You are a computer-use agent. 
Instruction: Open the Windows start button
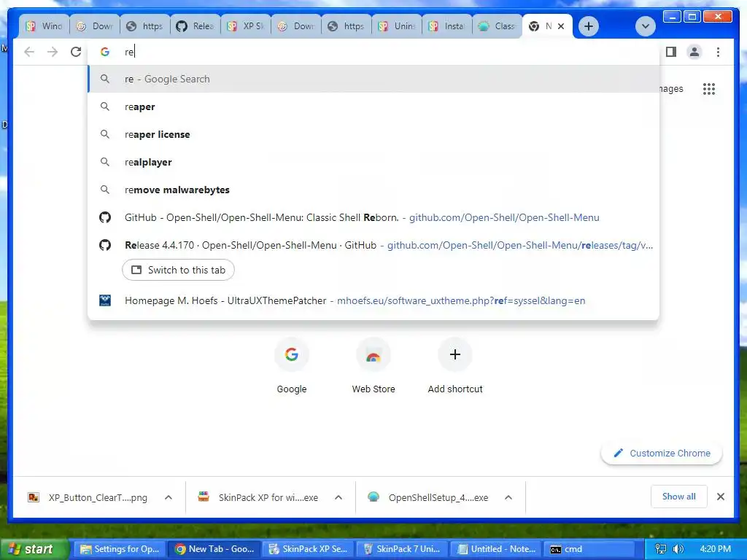(34, 549)
